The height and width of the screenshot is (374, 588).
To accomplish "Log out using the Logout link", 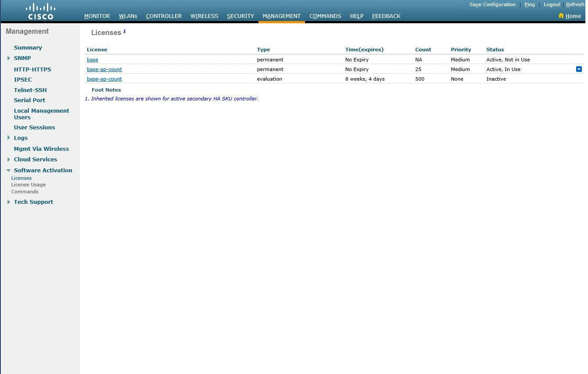I will 552,4.
